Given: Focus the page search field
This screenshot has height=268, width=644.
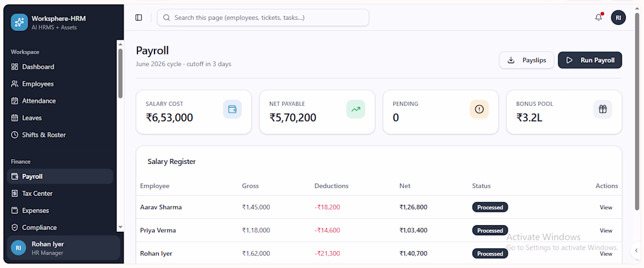Looking at the screenshot, I should click(x=263, y=18).
